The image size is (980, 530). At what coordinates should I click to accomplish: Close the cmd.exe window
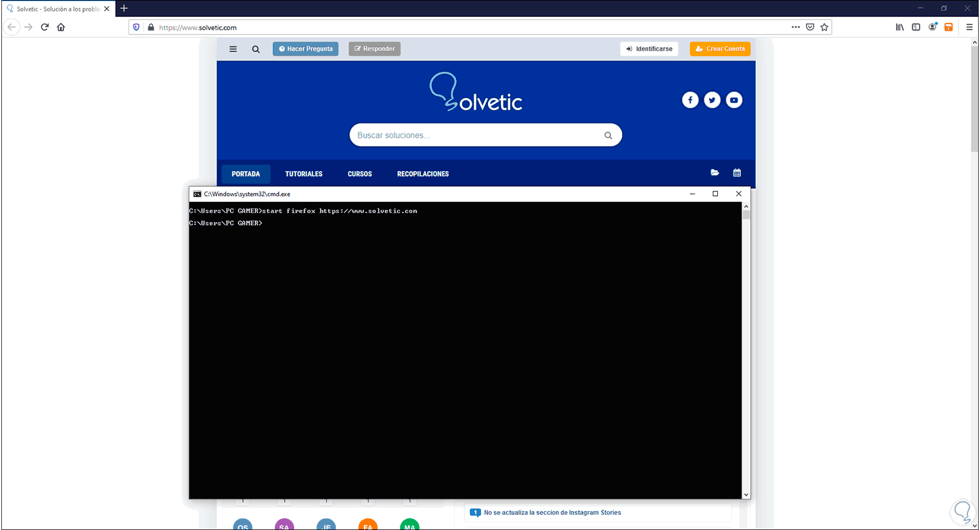739,194
